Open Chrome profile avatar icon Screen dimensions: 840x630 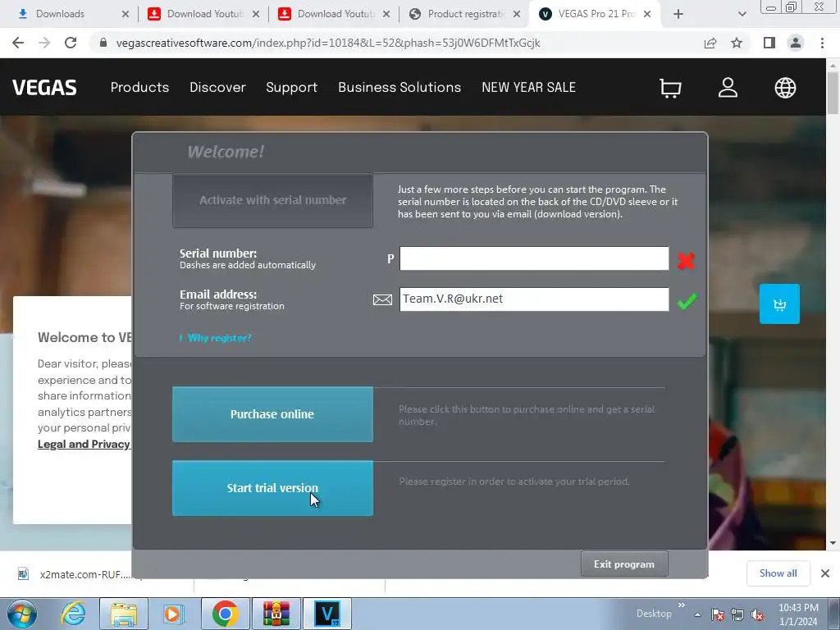click(x=796, y=43)
